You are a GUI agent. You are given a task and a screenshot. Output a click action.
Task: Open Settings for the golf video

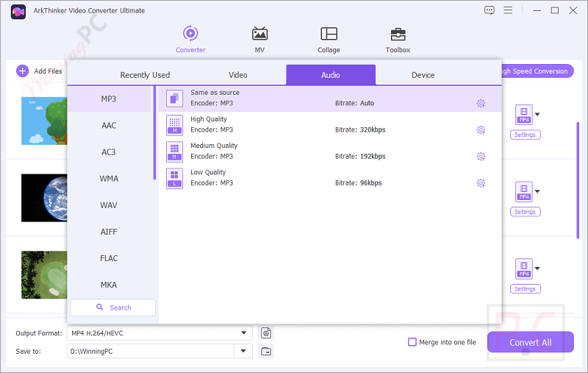(525, 289)
